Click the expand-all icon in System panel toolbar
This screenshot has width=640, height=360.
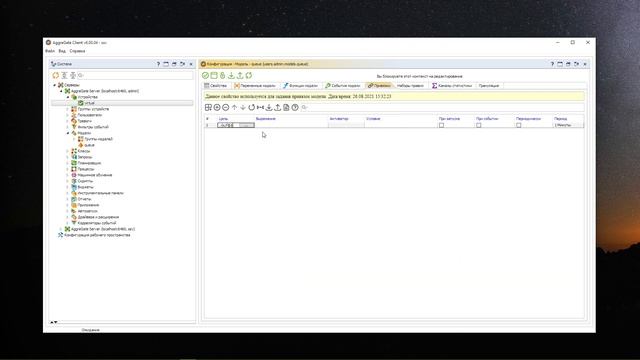(x=64, y=75)
